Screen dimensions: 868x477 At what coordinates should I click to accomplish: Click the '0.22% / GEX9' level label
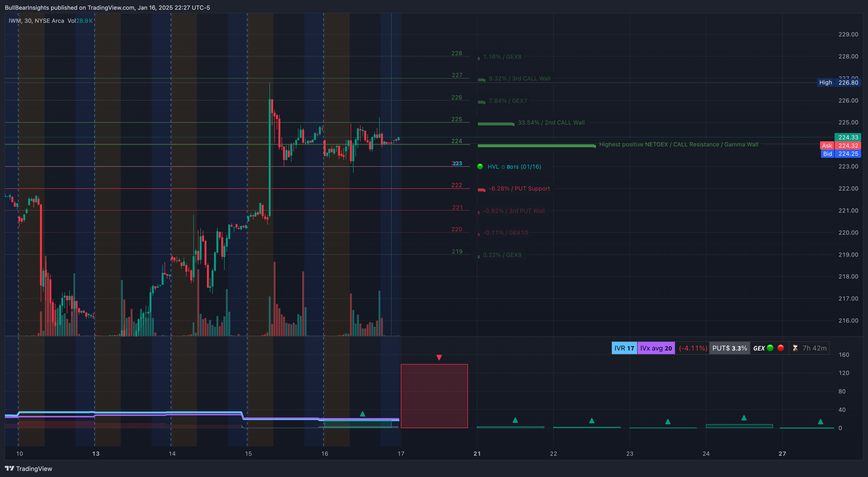click(502, 255)
